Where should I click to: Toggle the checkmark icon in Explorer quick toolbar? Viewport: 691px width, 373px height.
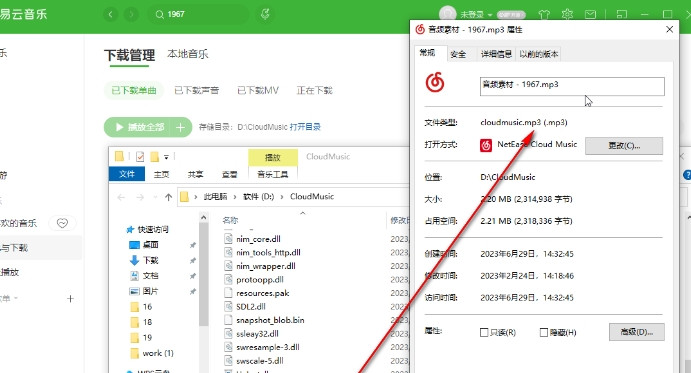tap(140, 157)
